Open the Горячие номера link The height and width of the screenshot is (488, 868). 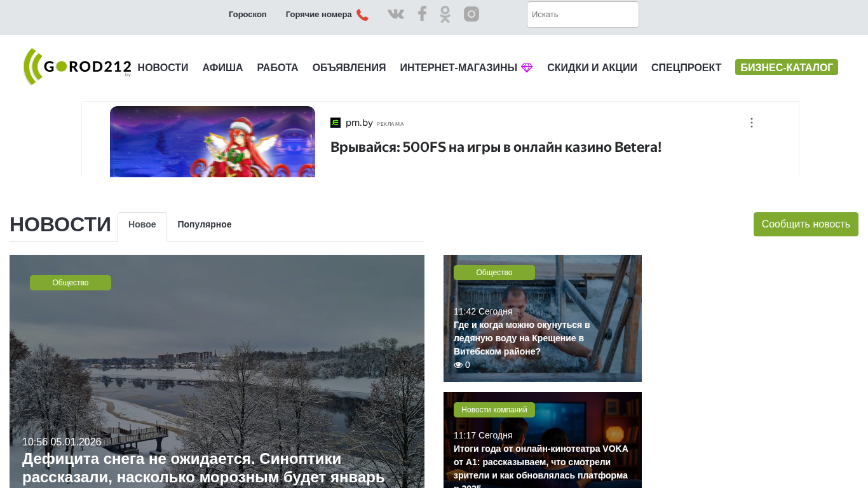tap(319, 15)
